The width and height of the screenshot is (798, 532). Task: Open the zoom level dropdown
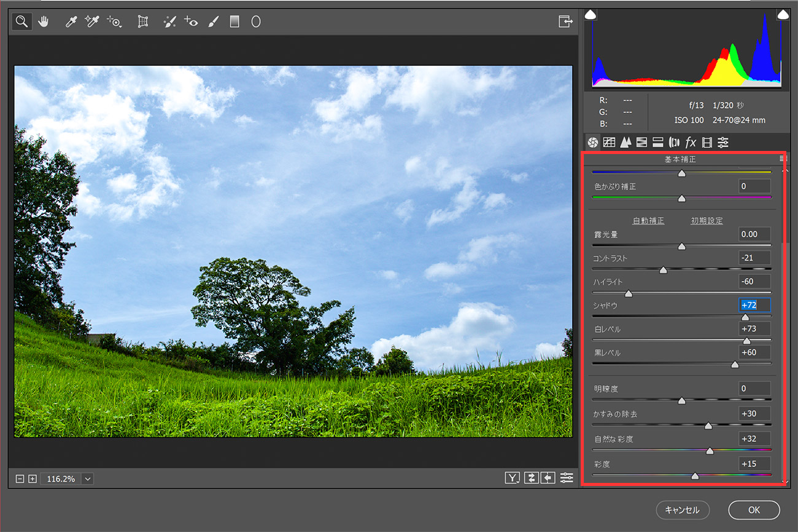click(87, 479)
